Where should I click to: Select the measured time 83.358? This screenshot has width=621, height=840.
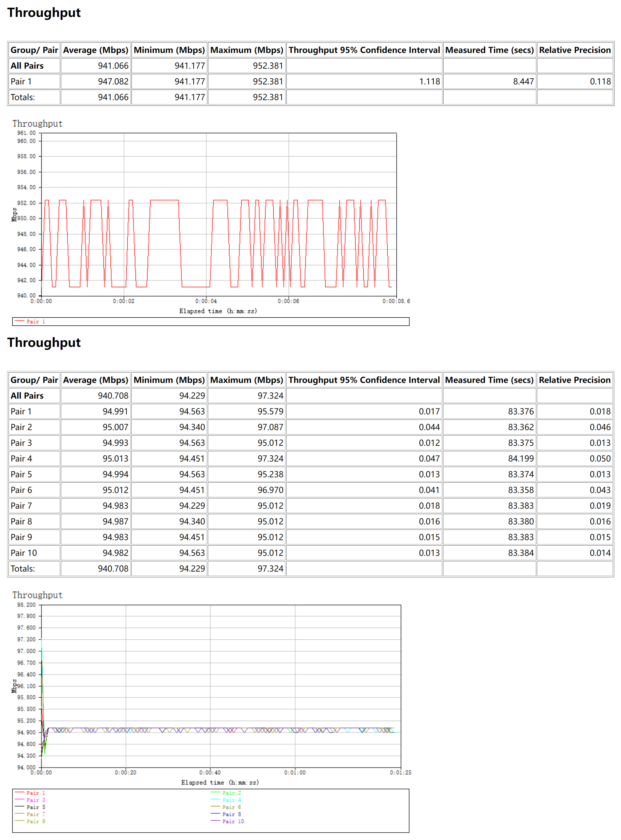521,490
